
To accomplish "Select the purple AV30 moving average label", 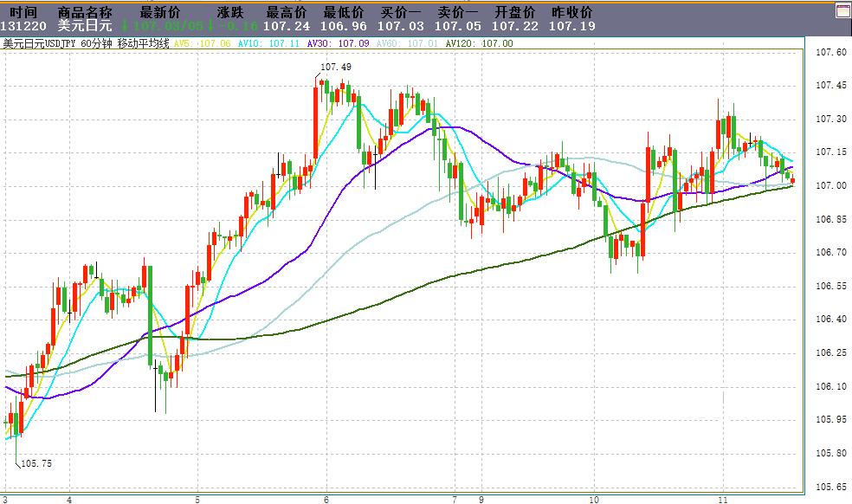I will pyautogui.click(x=338, y=43).
